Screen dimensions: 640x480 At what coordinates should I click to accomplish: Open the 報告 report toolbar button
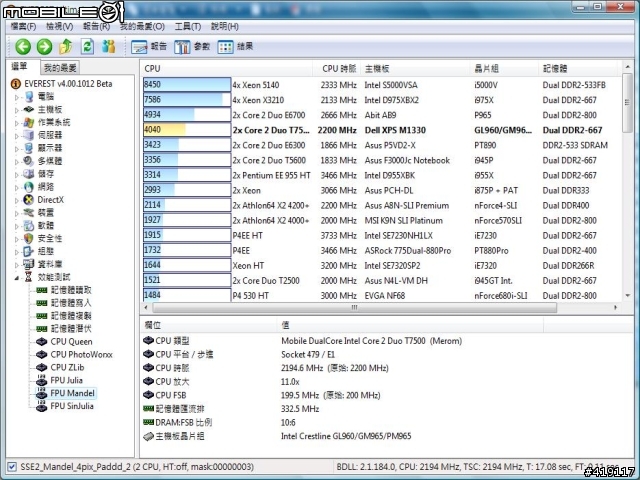click(149, 47)
